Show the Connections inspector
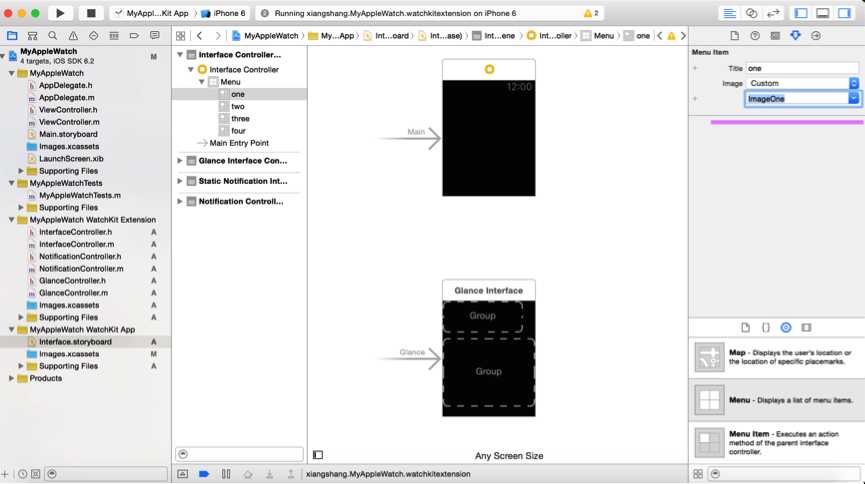Image resolution: width=865 pixels, height=484 pixels. pyautogui.click(x=816, y=36)
